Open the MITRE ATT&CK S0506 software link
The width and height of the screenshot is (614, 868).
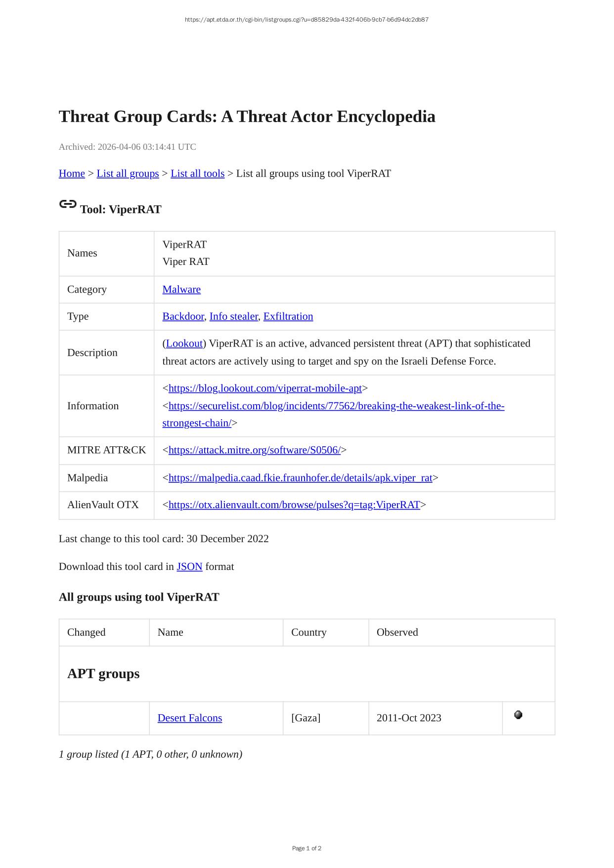[x=255, y=450]
